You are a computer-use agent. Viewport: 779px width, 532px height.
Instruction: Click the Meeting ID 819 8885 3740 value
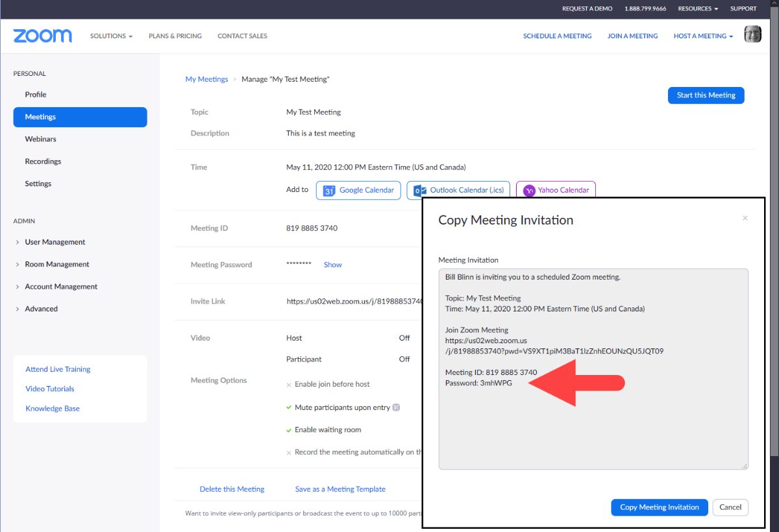click(x=312, y=228)
